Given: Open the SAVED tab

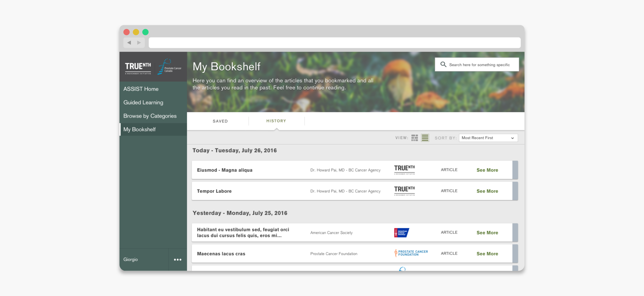Looking at the screenshot, I should (x=220, y=121).
